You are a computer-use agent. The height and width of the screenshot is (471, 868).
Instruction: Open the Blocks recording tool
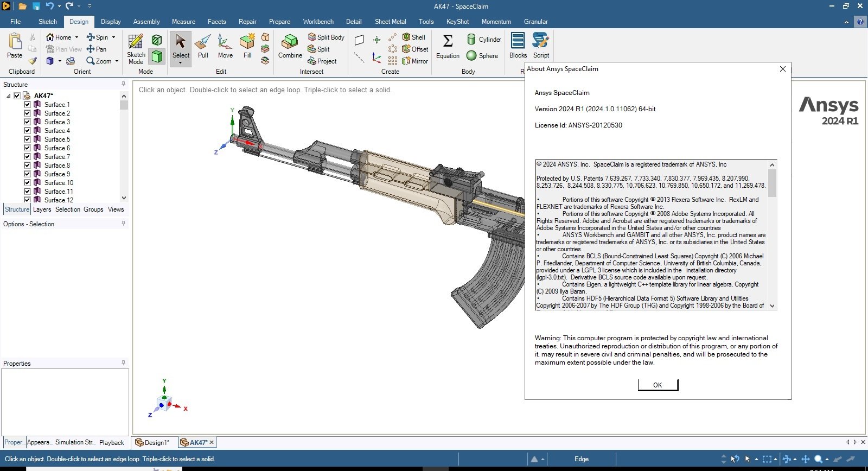point(518,46)
